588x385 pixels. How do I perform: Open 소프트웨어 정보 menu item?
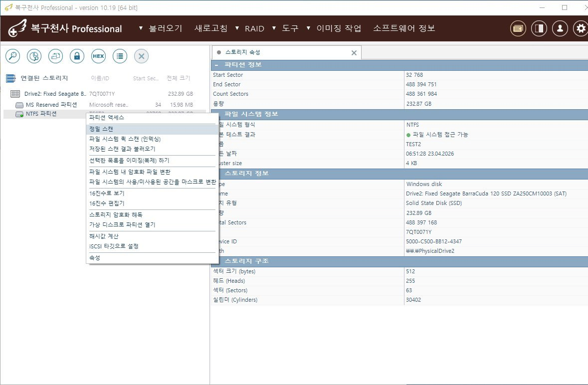[x=404, y=28]
